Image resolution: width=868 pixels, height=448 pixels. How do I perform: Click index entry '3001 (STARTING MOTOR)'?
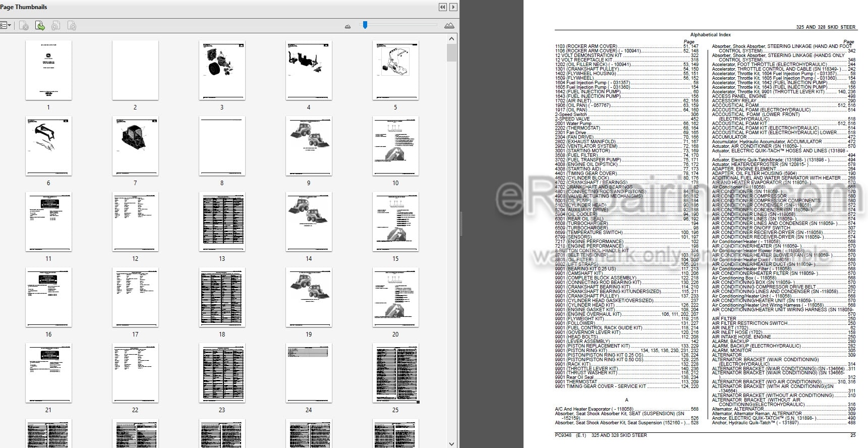(x=582, y=151)
